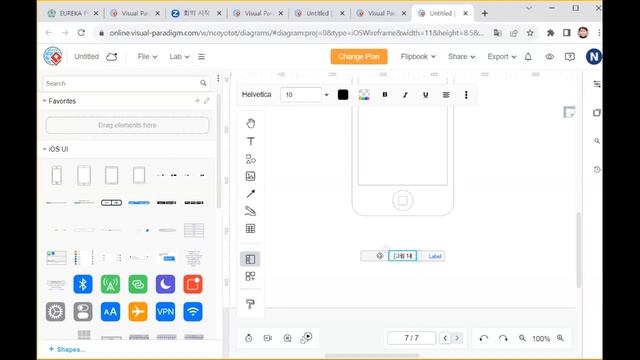This screenshot has height=360, width=640.
Task: Undo the last action
Action: [x=484, y=338]
